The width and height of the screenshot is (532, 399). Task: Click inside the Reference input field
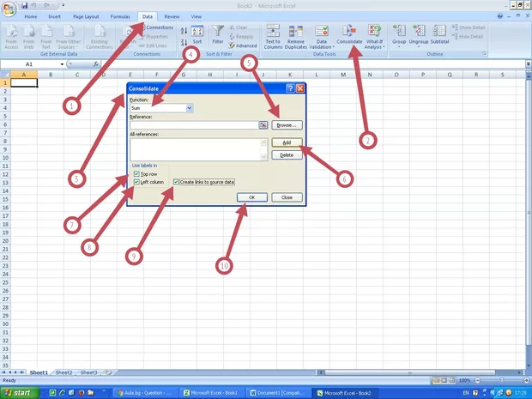[x=194, y=125]
